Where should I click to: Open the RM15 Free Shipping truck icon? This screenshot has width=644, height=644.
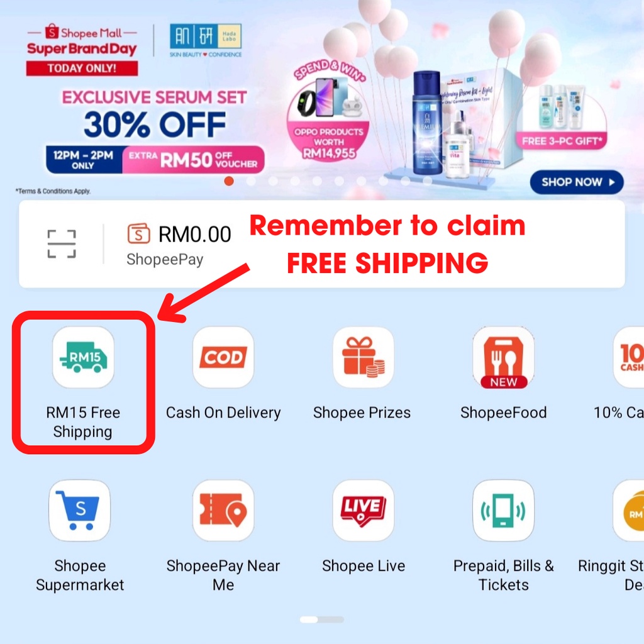(84, 357)
